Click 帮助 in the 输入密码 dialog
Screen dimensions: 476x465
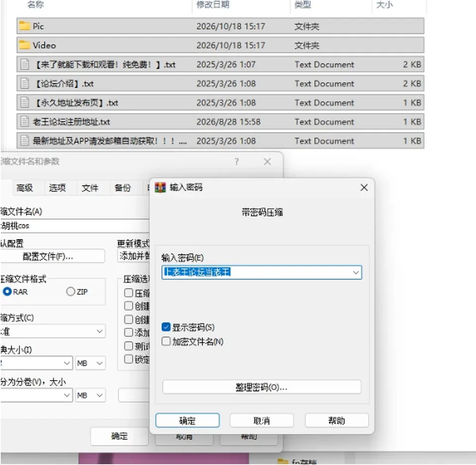[337, 421]
